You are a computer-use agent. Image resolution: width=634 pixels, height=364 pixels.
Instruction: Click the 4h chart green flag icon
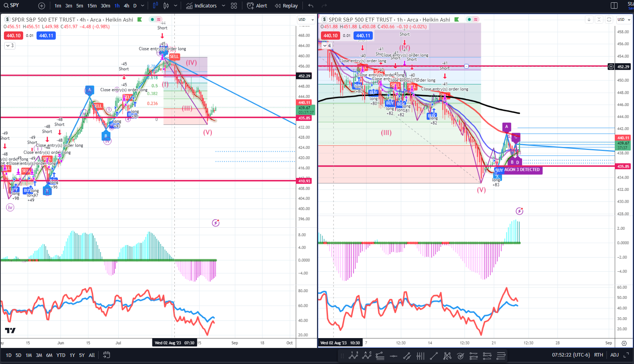(140, 19)
